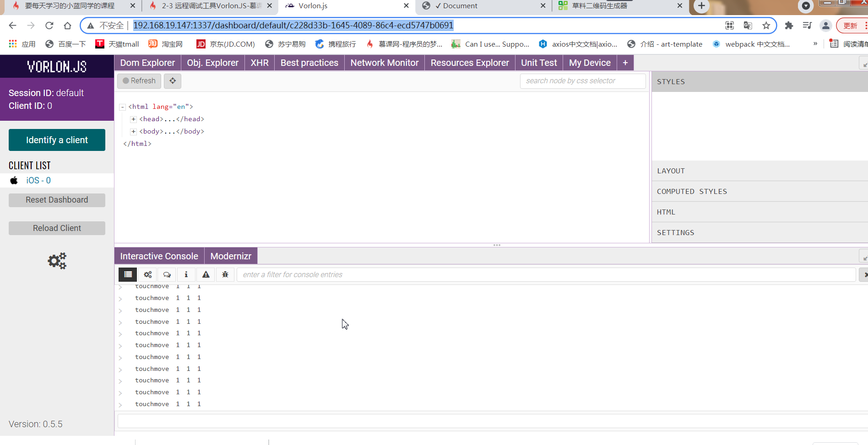The width and height of the screenshot is (868, 445).
Task: Click the Refresh button in Dom Explorer
Action: (x=139, y=81)
